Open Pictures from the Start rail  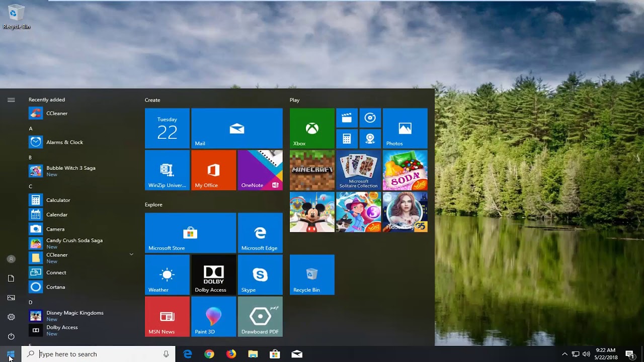click(x=11, y=298)
